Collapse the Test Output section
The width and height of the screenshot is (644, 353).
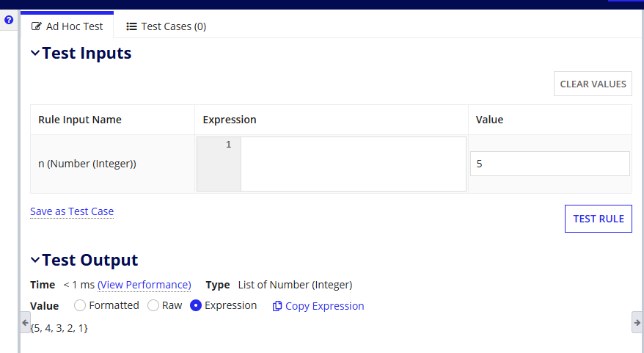(x=35, y=260)
